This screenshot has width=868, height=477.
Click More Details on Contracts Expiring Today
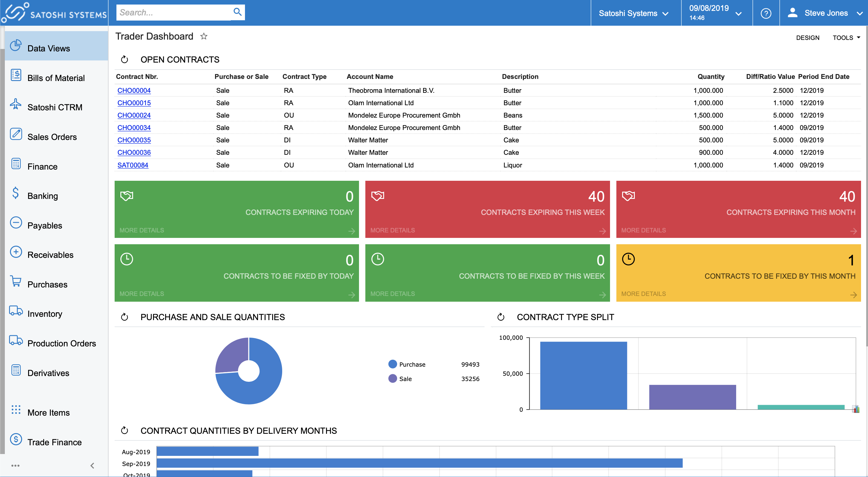pos(142,230)
